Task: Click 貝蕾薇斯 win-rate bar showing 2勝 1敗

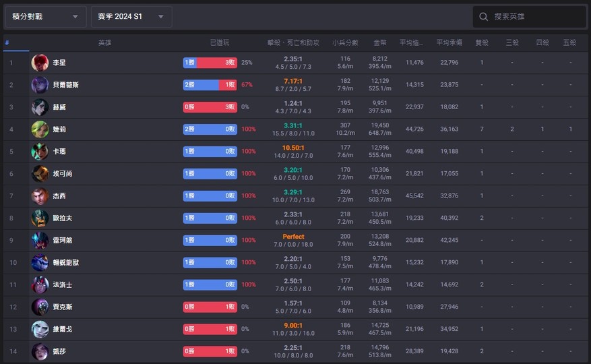Action: [210, 85]
